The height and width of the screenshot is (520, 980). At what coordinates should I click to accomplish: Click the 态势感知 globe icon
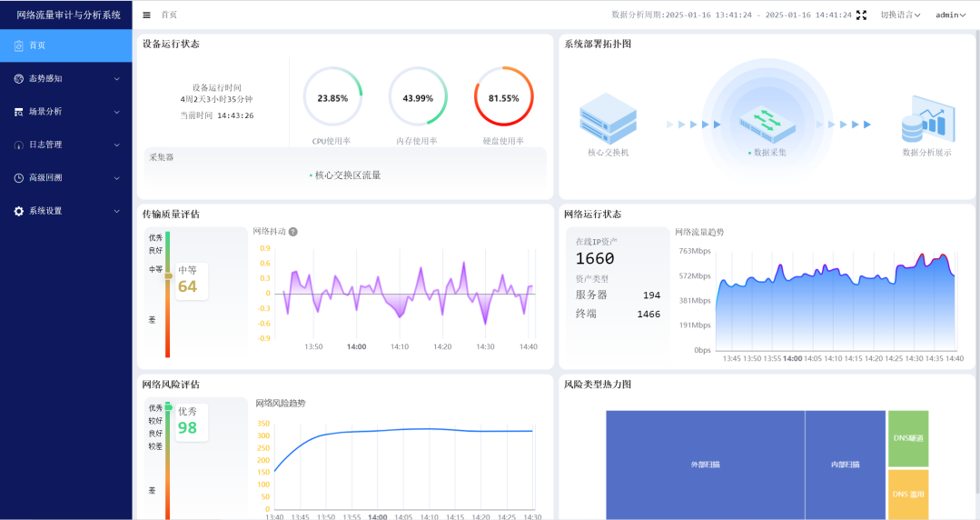click(19, 79)
